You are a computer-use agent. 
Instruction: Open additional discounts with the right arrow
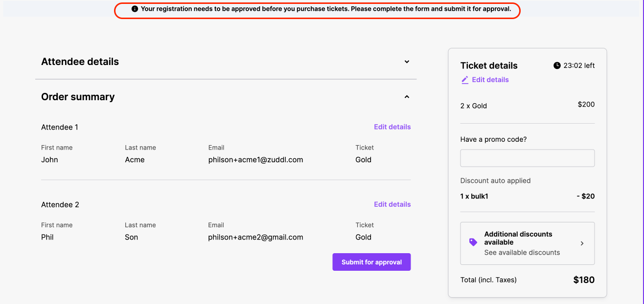click(582, 243)
